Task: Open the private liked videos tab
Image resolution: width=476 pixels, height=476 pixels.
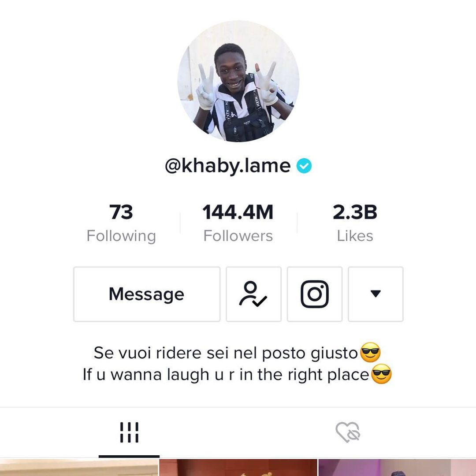Action: pos(348,432)
